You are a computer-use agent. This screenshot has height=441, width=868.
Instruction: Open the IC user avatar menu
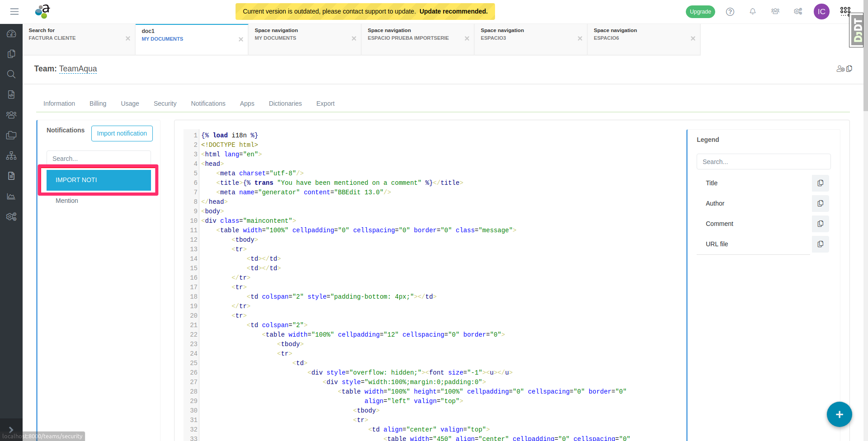[821, 12]
